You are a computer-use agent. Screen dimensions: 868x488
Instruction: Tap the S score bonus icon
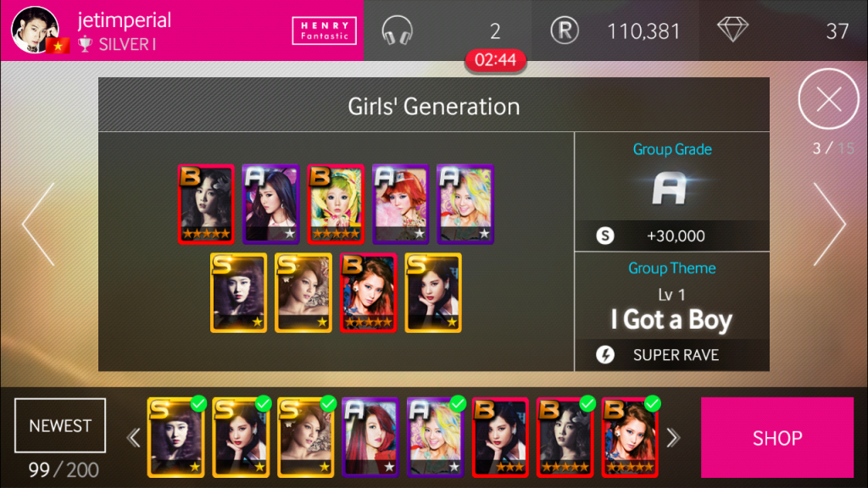coord(605,236)
